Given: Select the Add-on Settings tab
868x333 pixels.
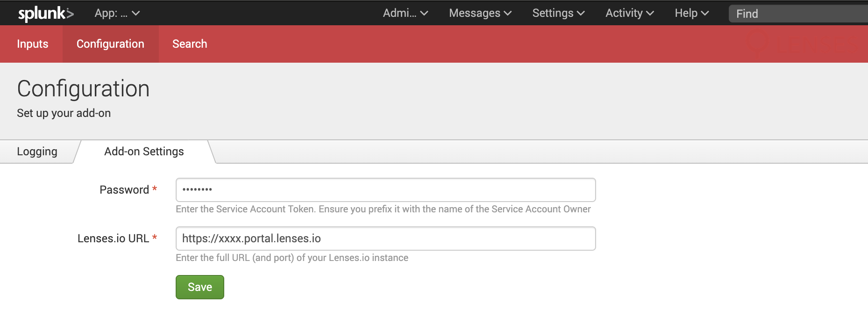Looking at the screenshot, I should 144,152.
